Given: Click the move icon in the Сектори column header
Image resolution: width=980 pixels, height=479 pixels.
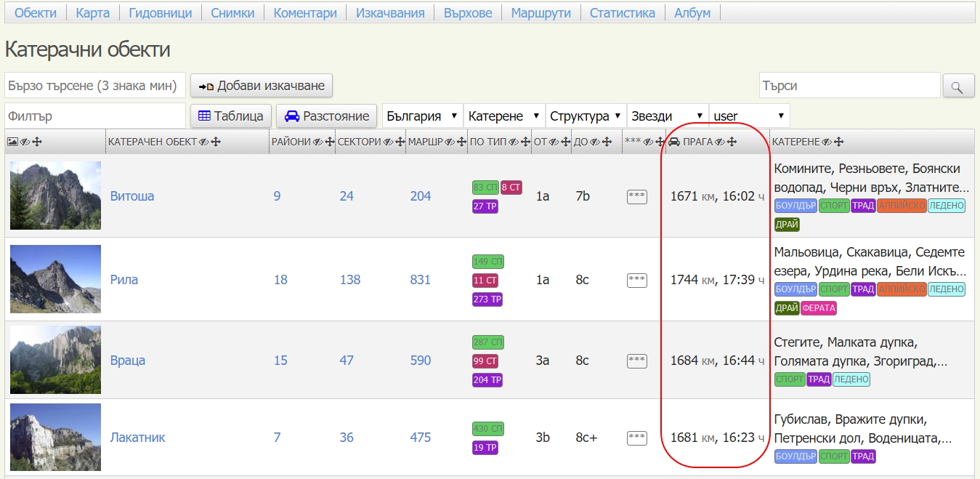Looking at the screenshot, I should coord(400,142).
